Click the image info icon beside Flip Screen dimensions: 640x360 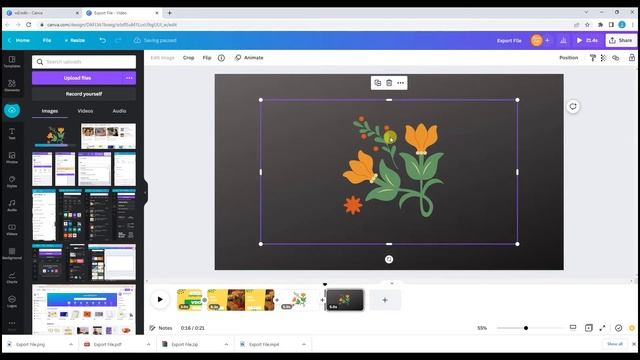tap(221, 58)
